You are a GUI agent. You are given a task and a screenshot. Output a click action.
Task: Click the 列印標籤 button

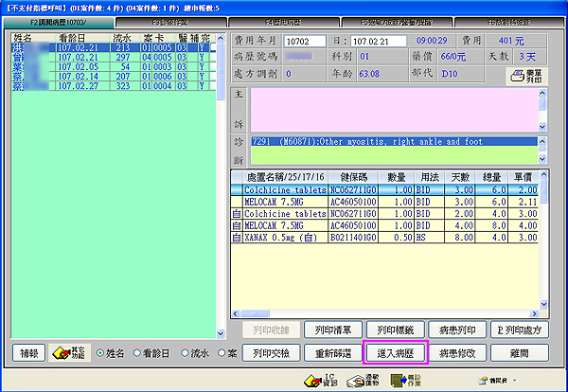[x=391, y=329]
